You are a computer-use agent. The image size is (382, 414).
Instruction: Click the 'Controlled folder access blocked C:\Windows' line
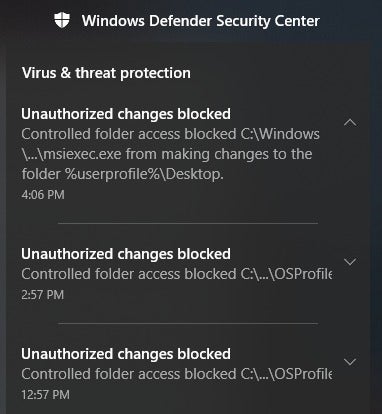[170, 134]
